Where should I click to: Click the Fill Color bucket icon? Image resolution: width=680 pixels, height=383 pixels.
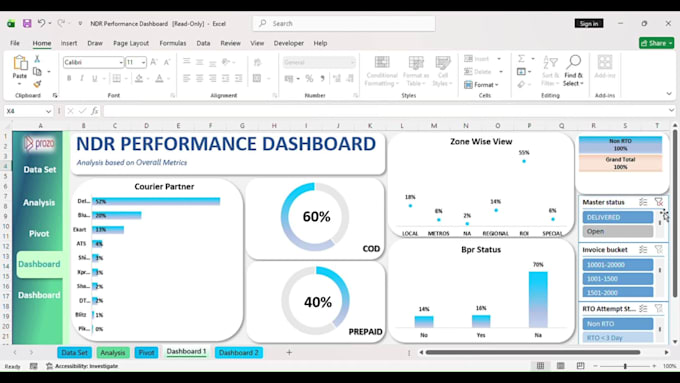point(139,79)
